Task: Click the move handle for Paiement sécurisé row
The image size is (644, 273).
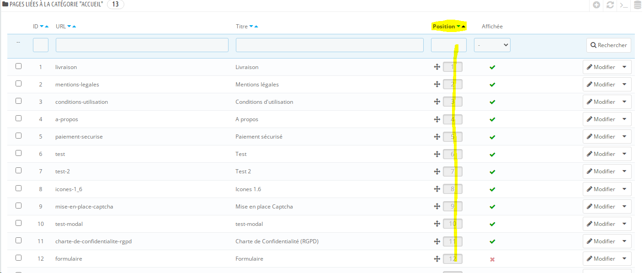Action: point(436,137)
